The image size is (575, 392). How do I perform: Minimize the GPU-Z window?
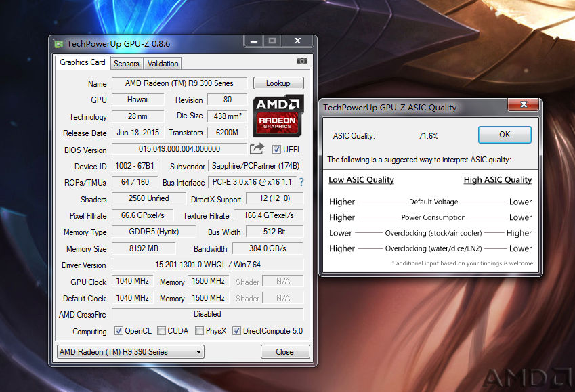point(254,41)
